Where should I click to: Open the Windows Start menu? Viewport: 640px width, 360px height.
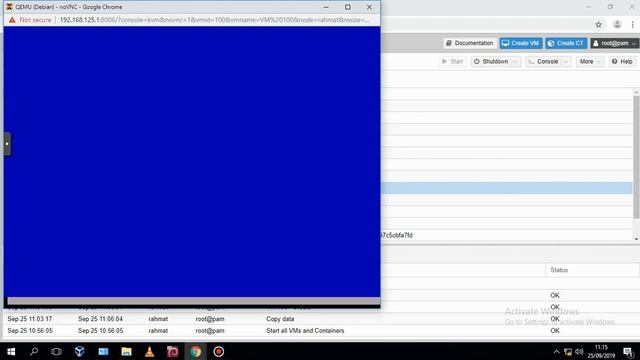tap(11, 351)
